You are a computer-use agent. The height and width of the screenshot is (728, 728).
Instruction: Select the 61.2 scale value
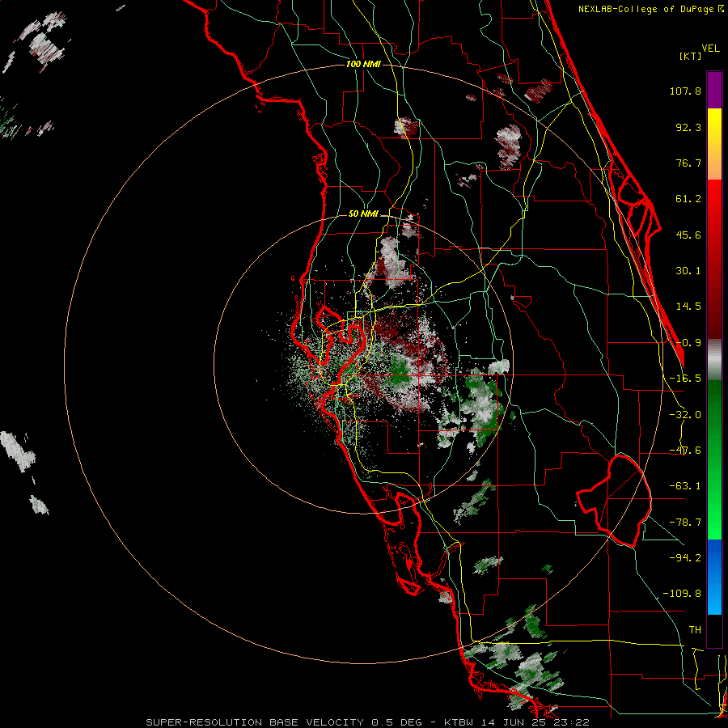coord(688,199)
